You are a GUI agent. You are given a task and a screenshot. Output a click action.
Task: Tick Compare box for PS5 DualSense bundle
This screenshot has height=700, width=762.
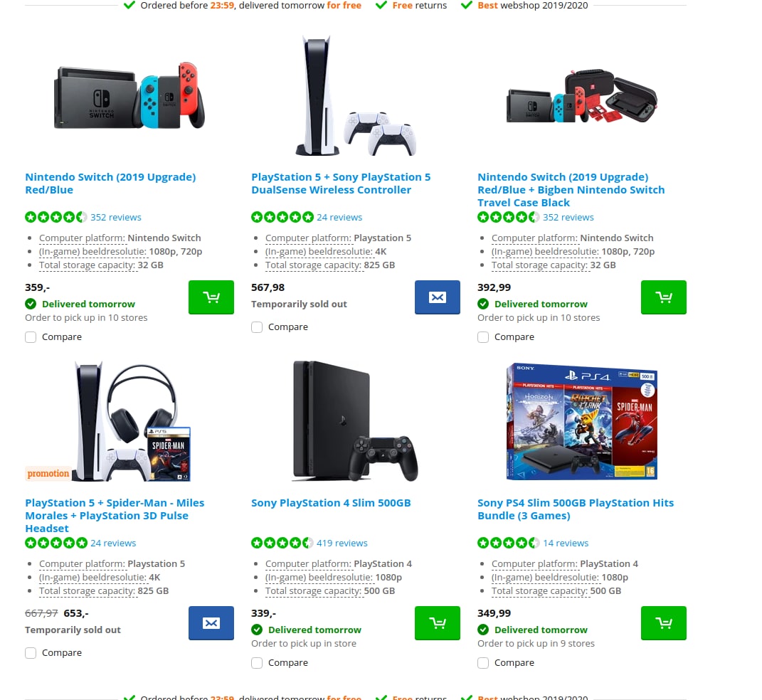[257, 327]
